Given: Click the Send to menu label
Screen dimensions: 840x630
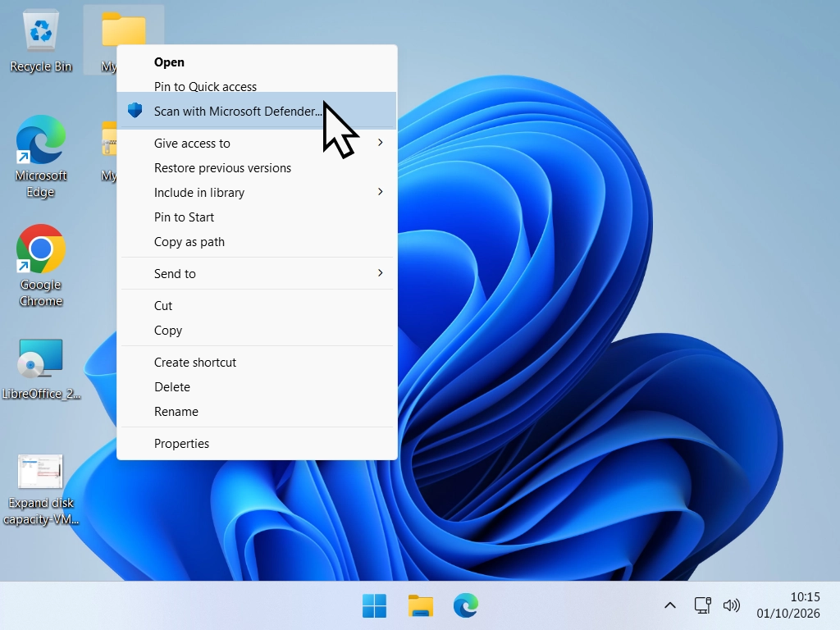Looking at the screenshot, I should tap(175, 274).
